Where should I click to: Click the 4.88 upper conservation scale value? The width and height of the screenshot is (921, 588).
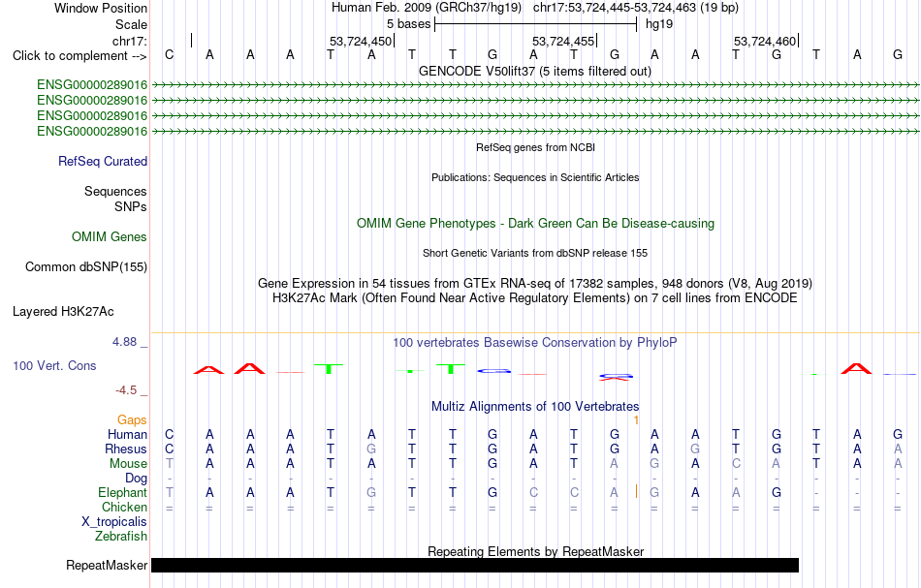(x=124, y=342)
